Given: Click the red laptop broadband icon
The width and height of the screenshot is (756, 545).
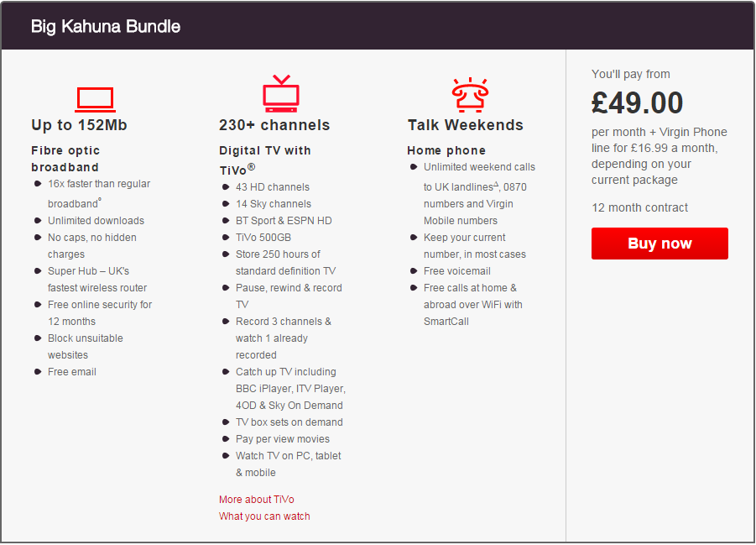Looking at the screenshot, I should tap(96, 99).
